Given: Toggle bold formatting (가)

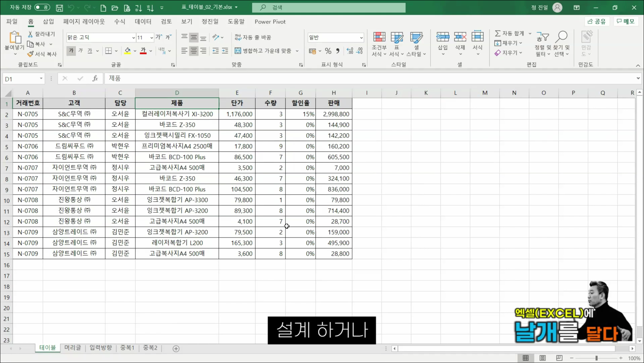Looking at the screenshot, I should coord(71,51).
